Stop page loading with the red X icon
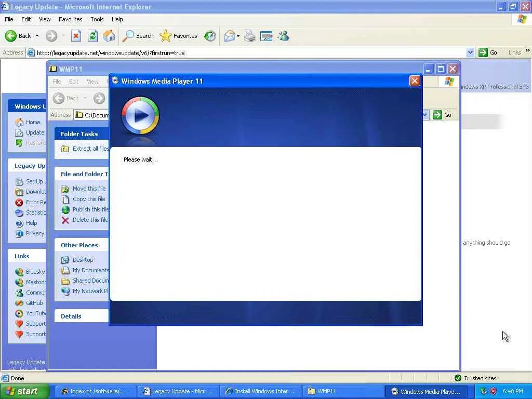The width and height of the screenshot is (532, 399). pyautogui.click(x=76, y=36)
